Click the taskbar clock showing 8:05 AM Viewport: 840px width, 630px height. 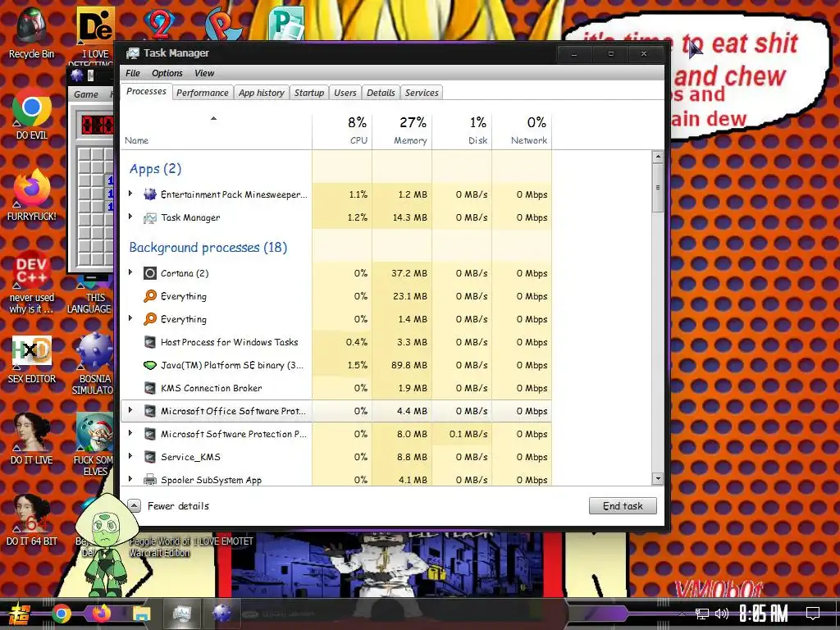tap(764, 614)
